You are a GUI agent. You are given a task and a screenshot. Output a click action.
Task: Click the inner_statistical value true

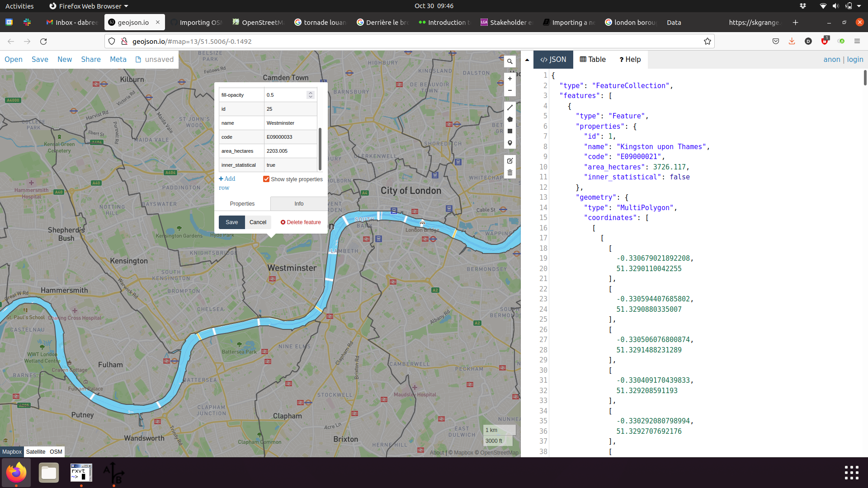click(290, 165)
